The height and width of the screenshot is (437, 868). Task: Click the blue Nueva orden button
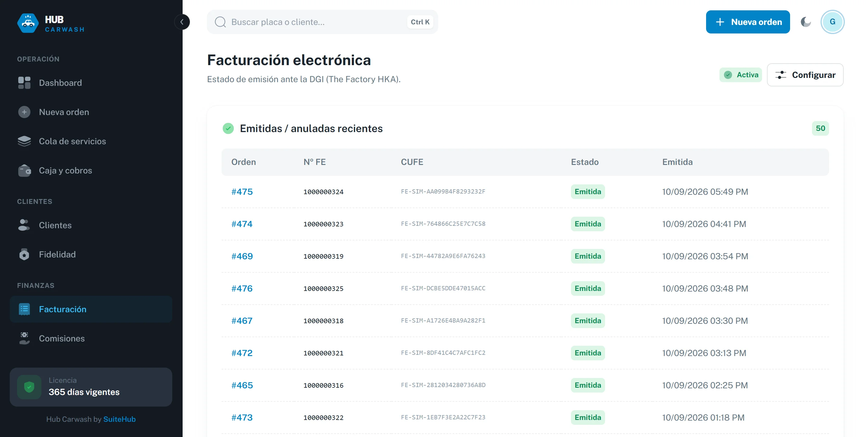pos(748,22)
